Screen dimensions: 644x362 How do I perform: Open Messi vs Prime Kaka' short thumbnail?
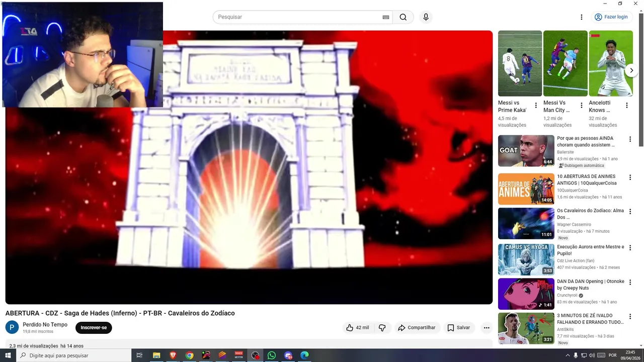coord(520,63)
